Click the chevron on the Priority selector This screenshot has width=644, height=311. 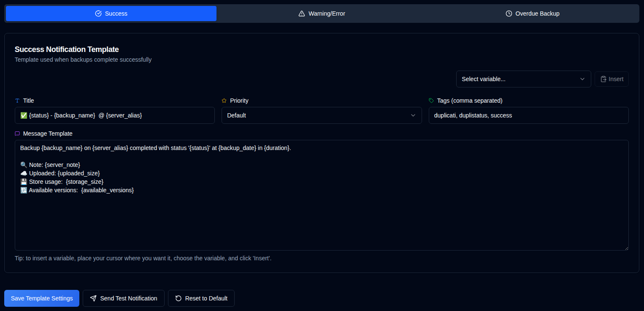pyautogui.click(x=413, y=115)
